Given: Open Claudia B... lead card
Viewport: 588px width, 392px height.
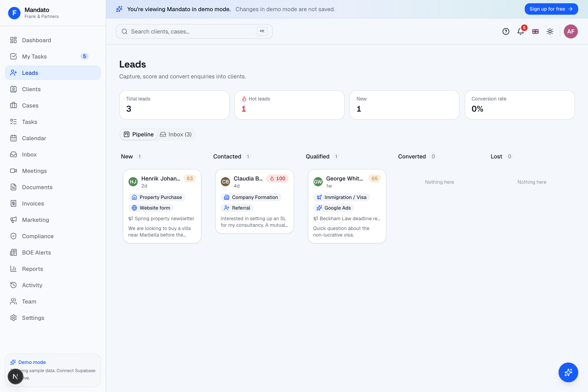Looking at the screenshot, I should pos(255,201).
